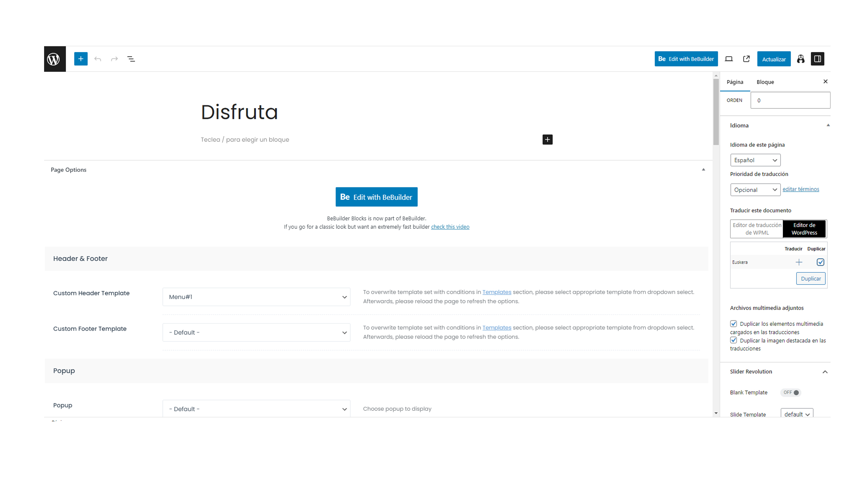Switch the Blank Template OFF toggle

[791, 393]
